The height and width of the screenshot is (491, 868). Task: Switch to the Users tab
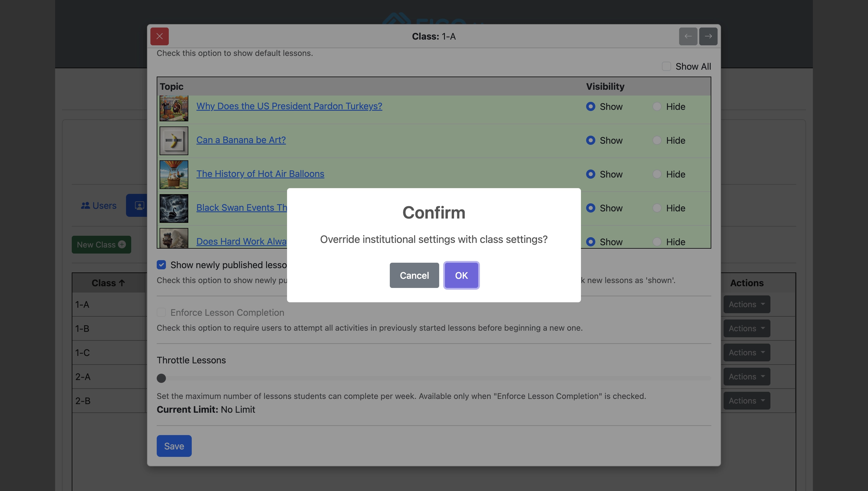[x=98, y=205]
